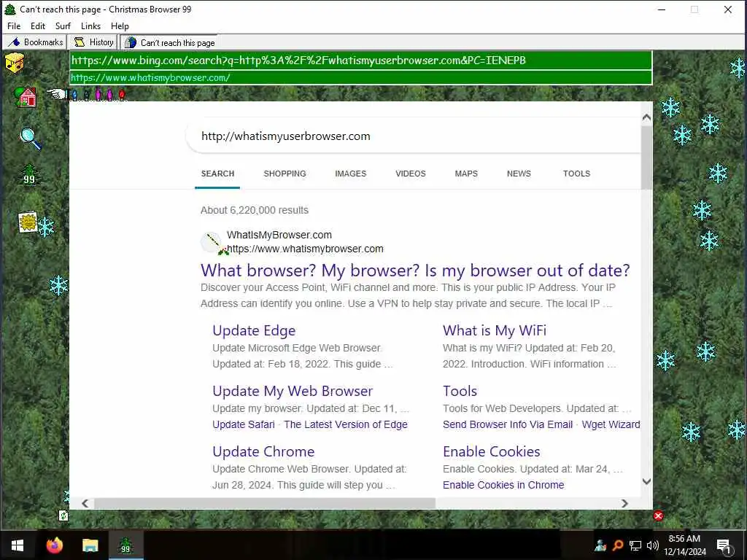Open the Edit menu
The width and height of the screenshot is (747, 560).
point(38,26)
